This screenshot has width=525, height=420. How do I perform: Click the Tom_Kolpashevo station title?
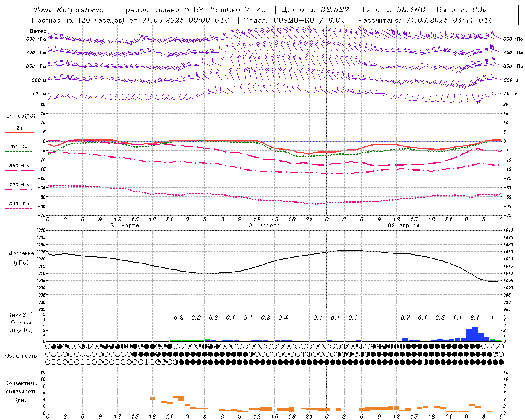[68, 10]
